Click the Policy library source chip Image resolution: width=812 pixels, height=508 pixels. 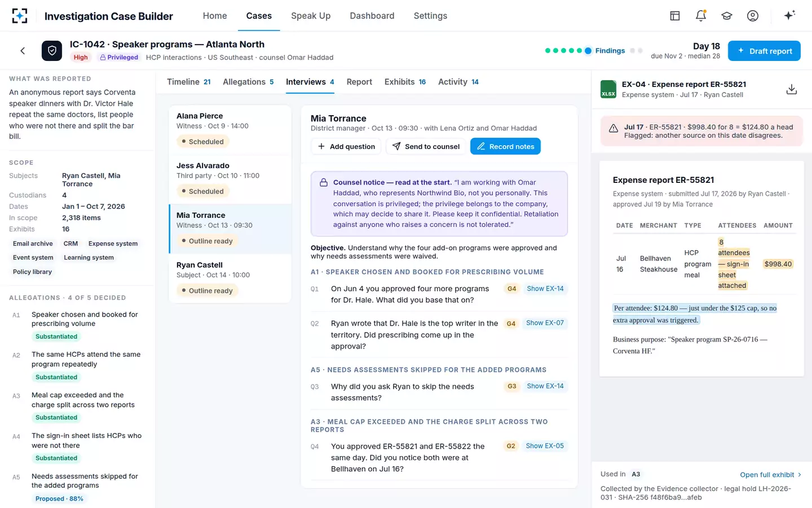pyautogui.click(x=32, y=272)
